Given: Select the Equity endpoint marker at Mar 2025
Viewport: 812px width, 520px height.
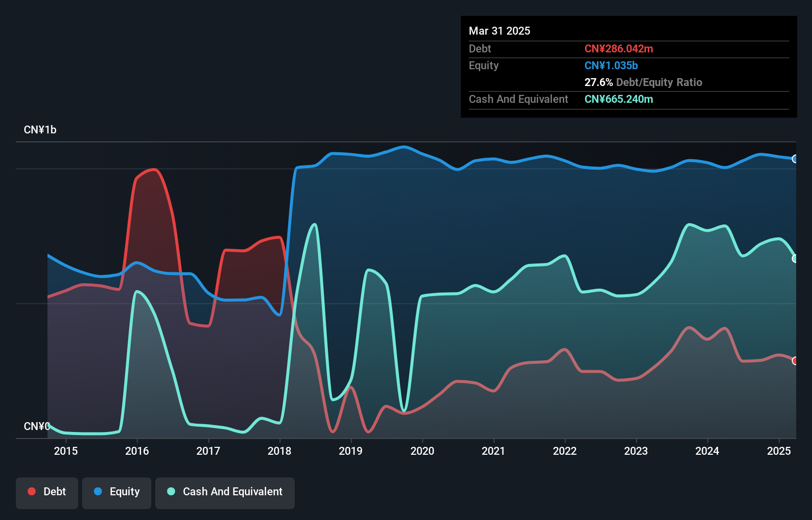Looking at the screenshot, I should point(795,159).
